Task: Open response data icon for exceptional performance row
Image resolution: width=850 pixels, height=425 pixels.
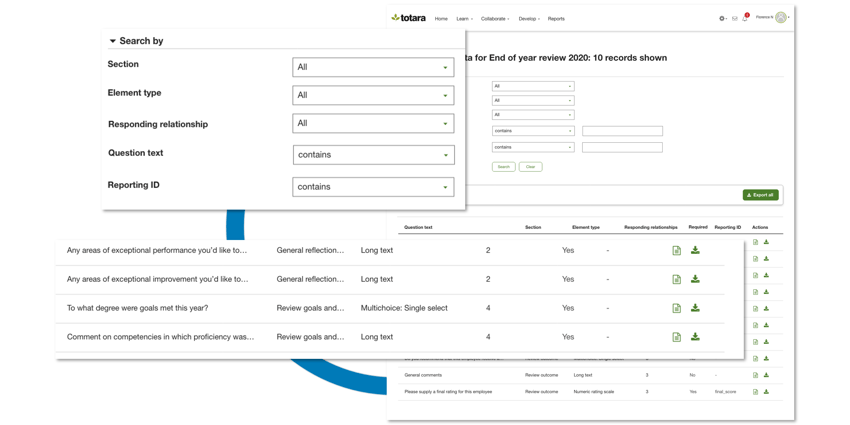Action: (x=677, y=250)
